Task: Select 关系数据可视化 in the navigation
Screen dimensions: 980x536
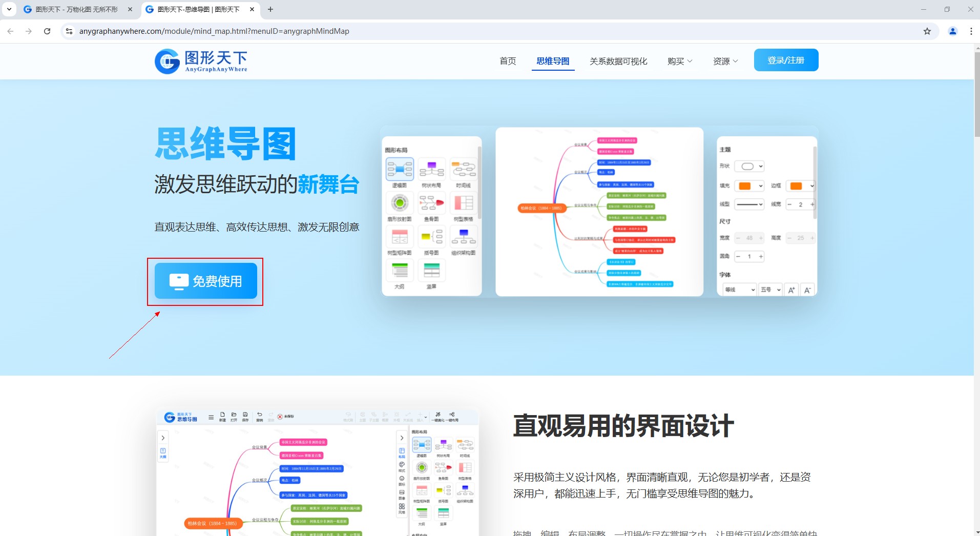Action: coord(618,61)
